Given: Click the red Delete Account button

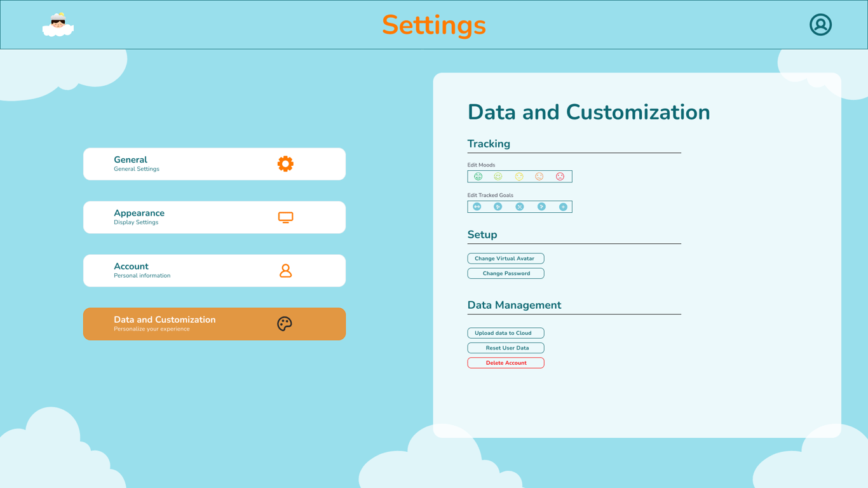Looking at the screenshot, I should [506, 363].
